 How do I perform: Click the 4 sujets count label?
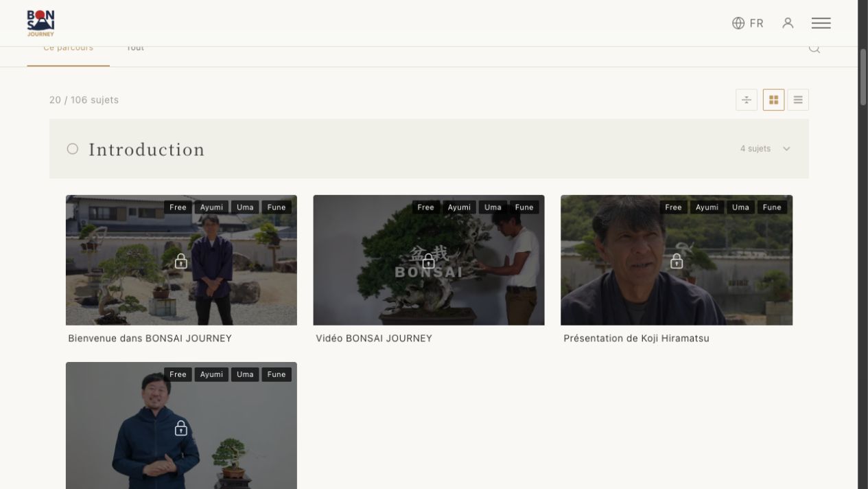755,149
